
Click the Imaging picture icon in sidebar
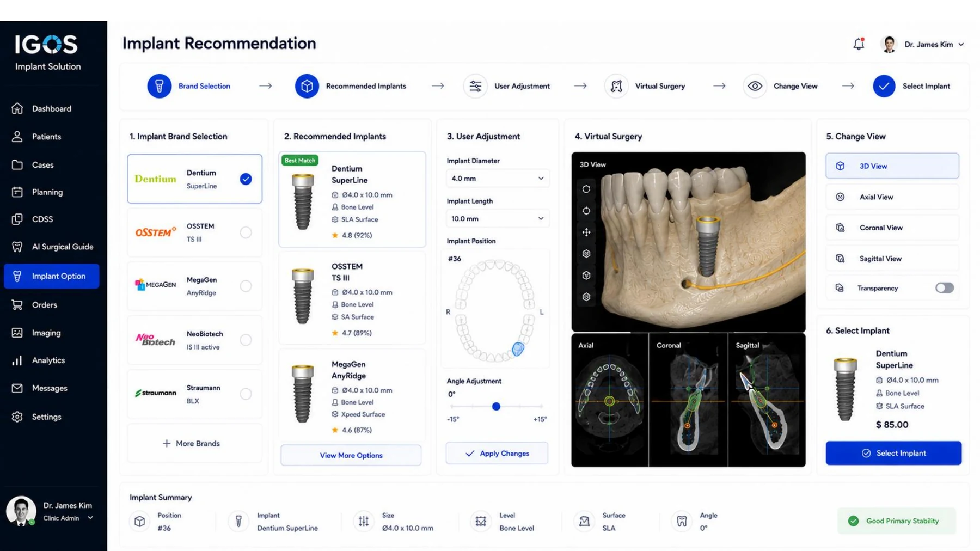click(x=17, y=333)
